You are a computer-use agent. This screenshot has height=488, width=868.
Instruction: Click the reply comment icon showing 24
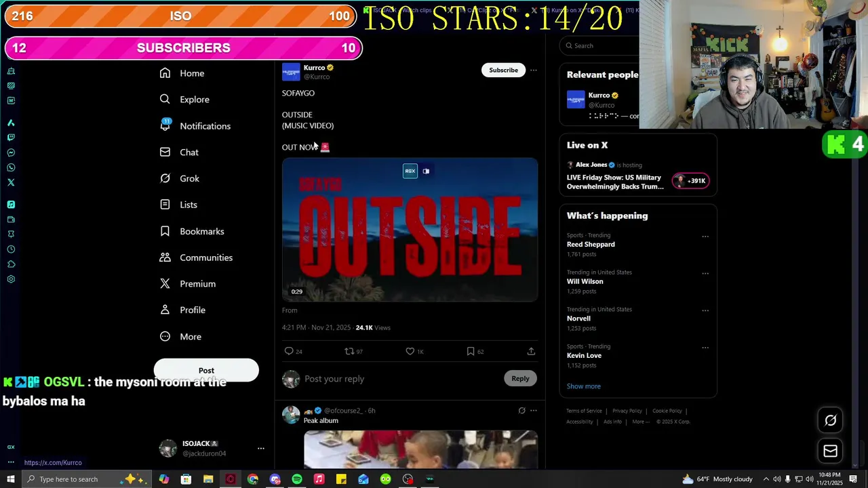[290, 351]
